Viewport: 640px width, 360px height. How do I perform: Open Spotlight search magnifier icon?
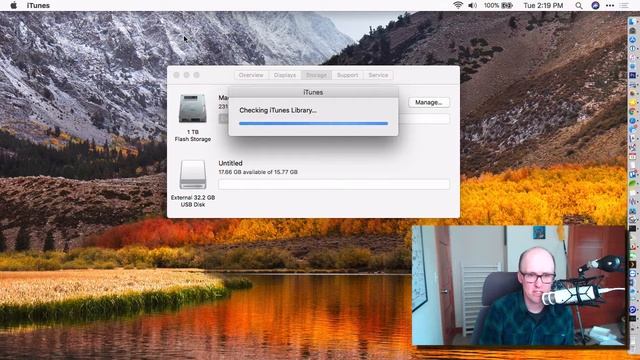tap(579, 5)
